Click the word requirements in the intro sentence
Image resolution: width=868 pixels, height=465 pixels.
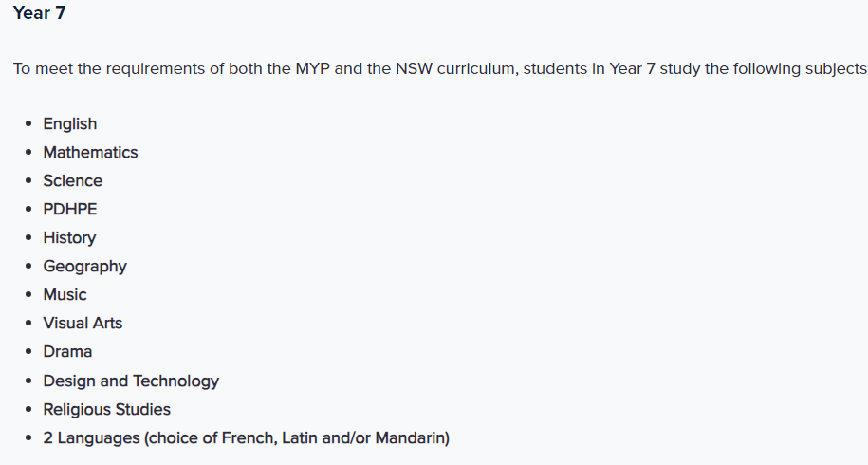click(156, 69)
